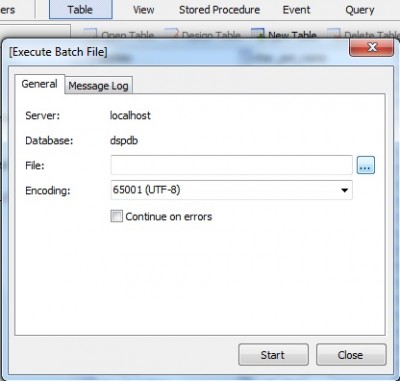The height and width of the screenshot is (381, 400).
Task: Open the Table section in main toolbar
Action: [80, 10]
